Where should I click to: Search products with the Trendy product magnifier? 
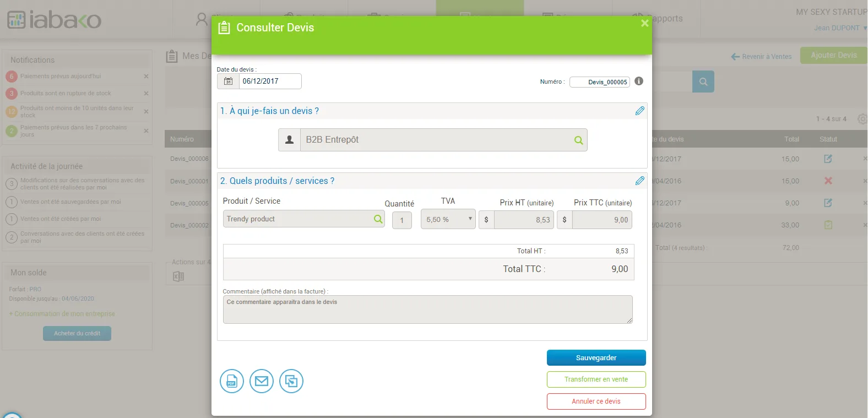(x=378, y=219)
